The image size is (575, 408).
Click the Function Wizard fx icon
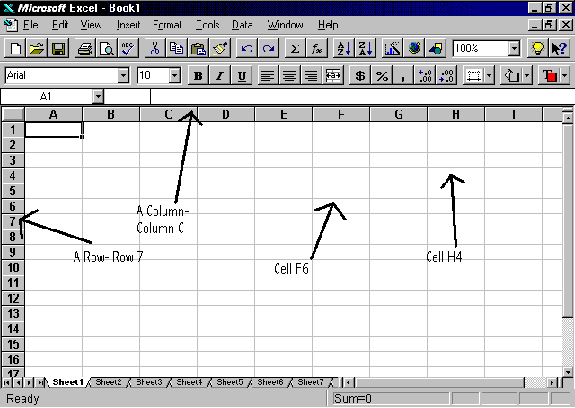317,48
